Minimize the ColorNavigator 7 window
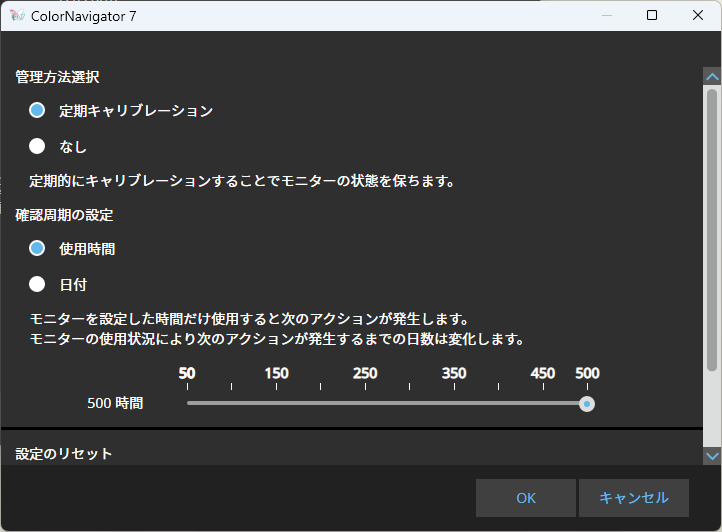722x532 pixels. [606, 16]
